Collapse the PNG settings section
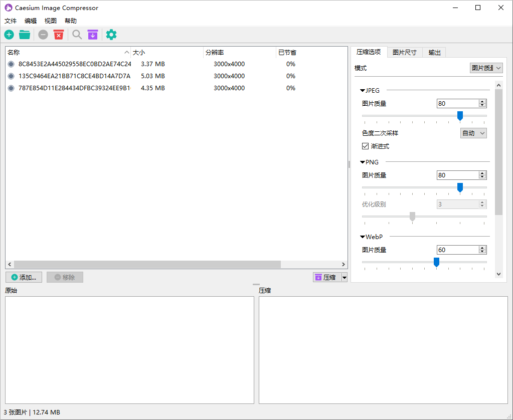The image size is (513, 420). pyautogui.click(x=362, y=162)
